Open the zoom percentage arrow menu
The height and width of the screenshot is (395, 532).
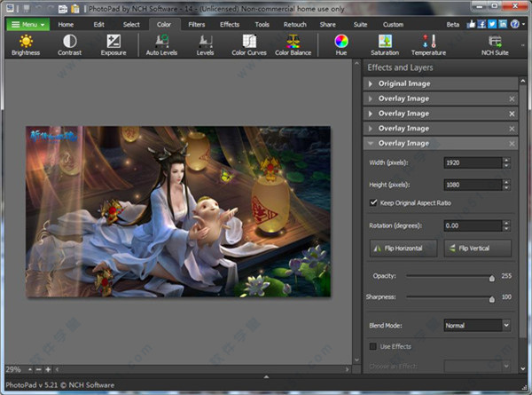pyautogui.click(x=30, y=369)
